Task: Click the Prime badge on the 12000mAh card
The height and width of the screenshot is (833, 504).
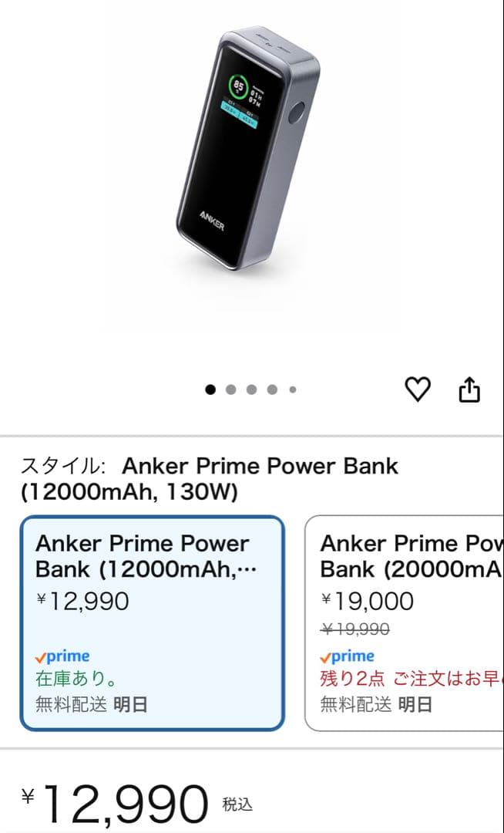Action: [63, 656]
